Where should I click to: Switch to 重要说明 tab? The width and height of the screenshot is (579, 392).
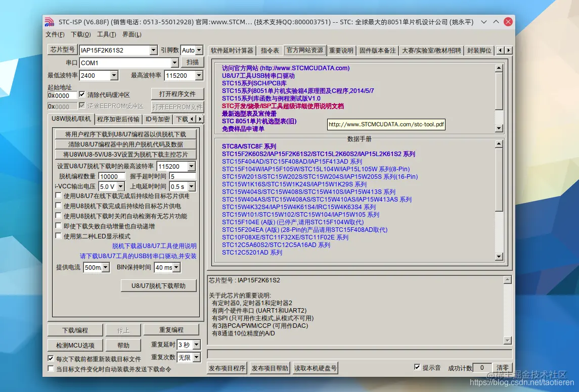[x=341, y=51]
